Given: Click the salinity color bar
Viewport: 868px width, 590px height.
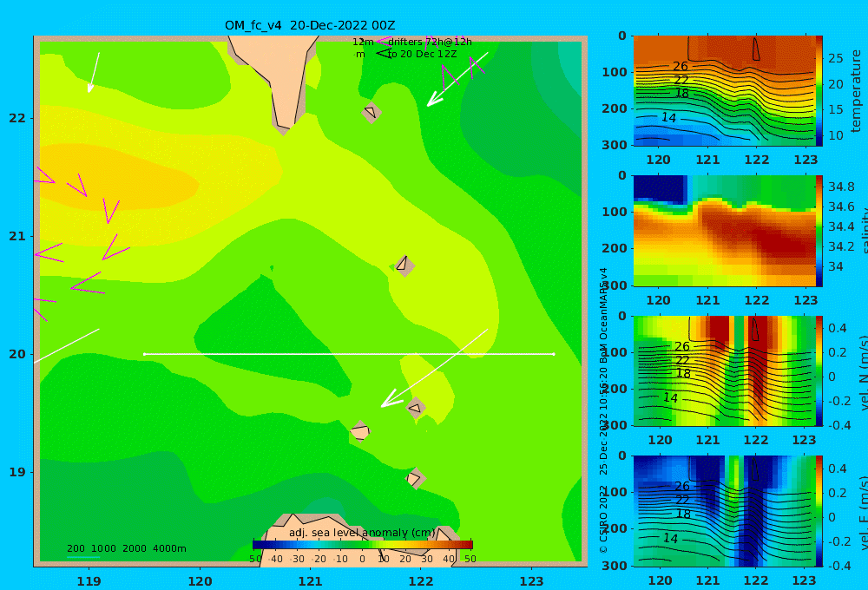Looking at the screenshot, I should click(819, 231).
